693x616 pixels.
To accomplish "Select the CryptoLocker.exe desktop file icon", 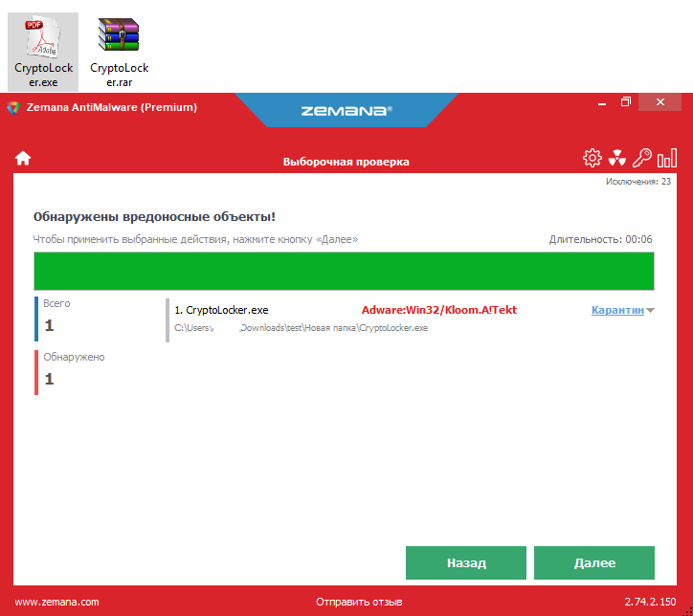I will click(x=43, y=52).
